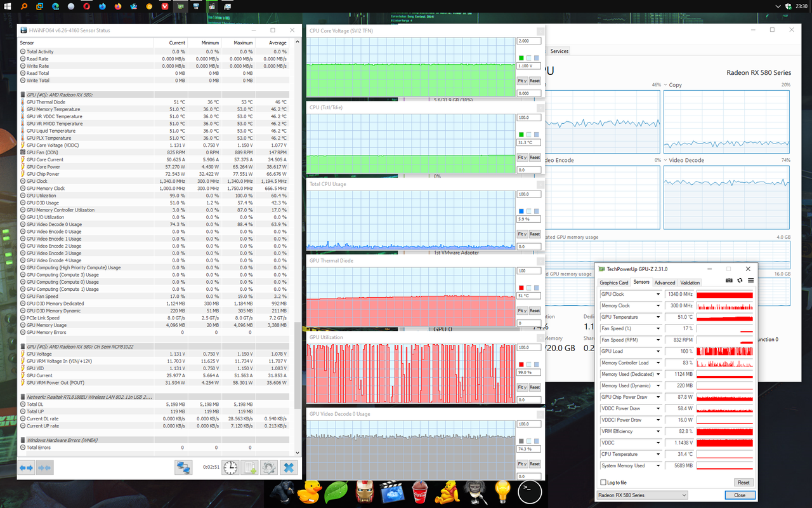The image size is (812, 508).
Task: Launch the terminal icon from the taskbar
Action: click(x=530, y=491)
